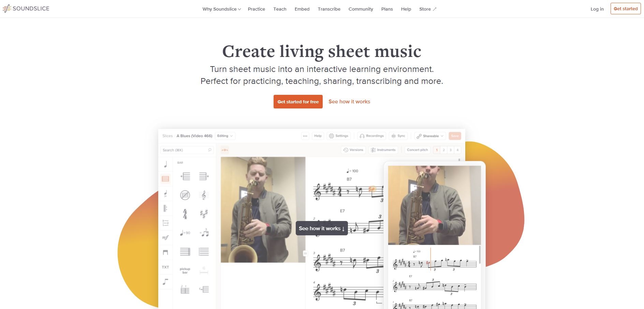Go to the Transcribe page
Image resolution: width=644 pixels, height=309 pixels.
[329, 9]
